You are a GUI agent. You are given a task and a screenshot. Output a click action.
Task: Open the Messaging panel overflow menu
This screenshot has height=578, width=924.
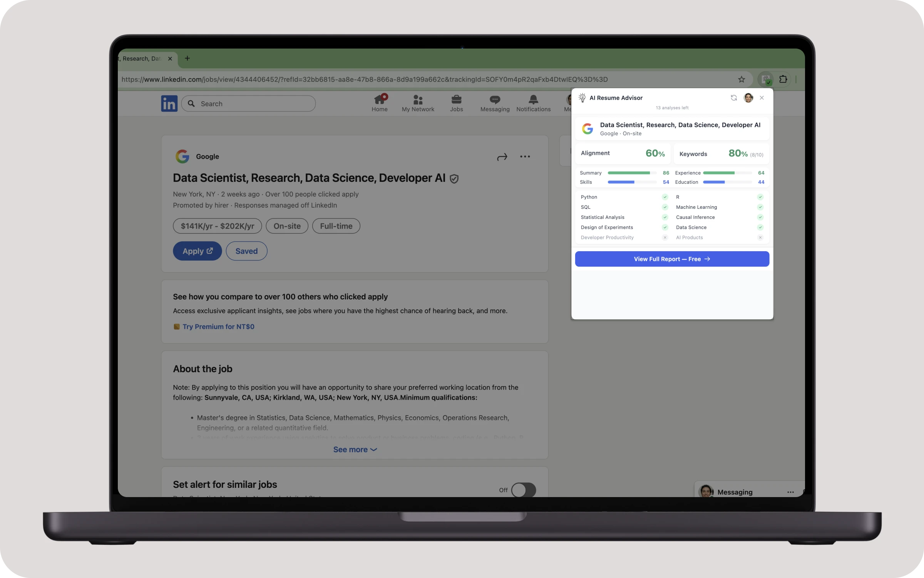[x=790, y=492]
